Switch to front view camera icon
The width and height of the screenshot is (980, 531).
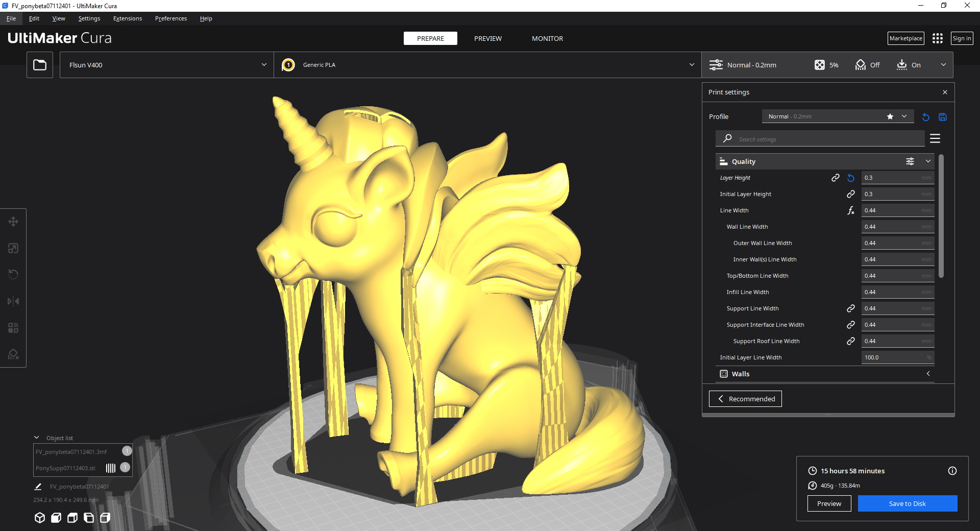(x=56, y=518)
